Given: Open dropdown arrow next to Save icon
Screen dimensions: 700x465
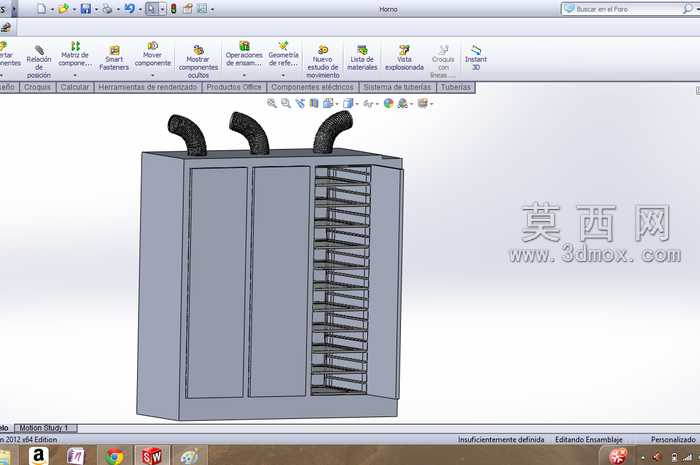Looking at the screenshot, I should [96, 9].
